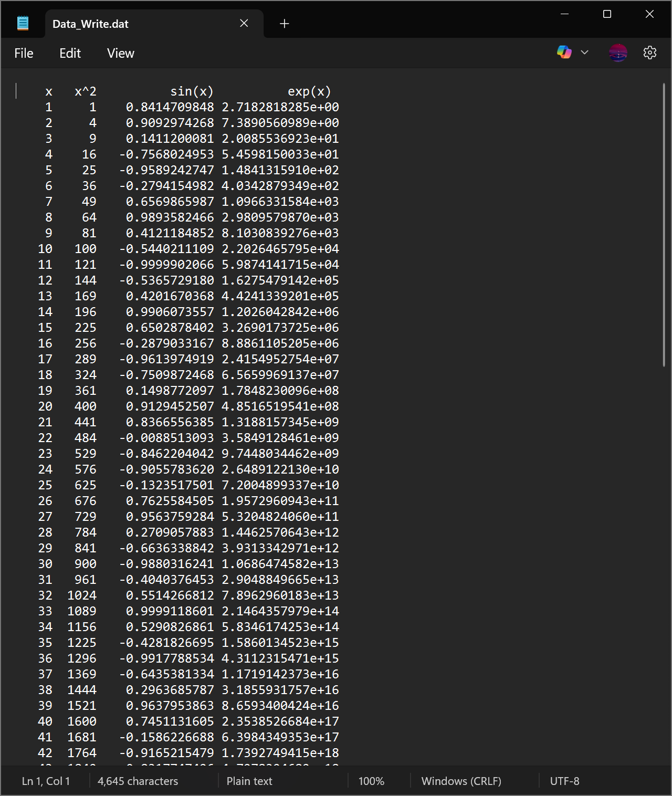Open the File menu
Image resolution: width=672 pixels, height=796 pixels.
24,54
